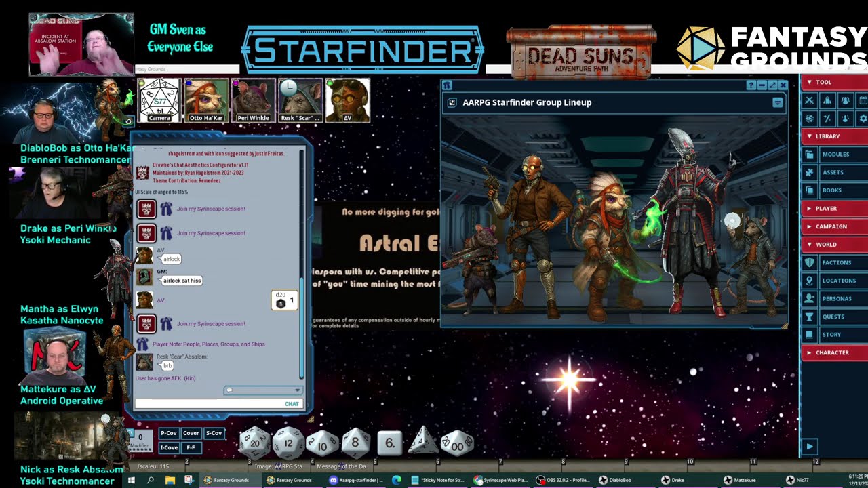
Task: Open 'Player Note: People, Places, Groups, and Ships' link
Action: click(209, 344)
